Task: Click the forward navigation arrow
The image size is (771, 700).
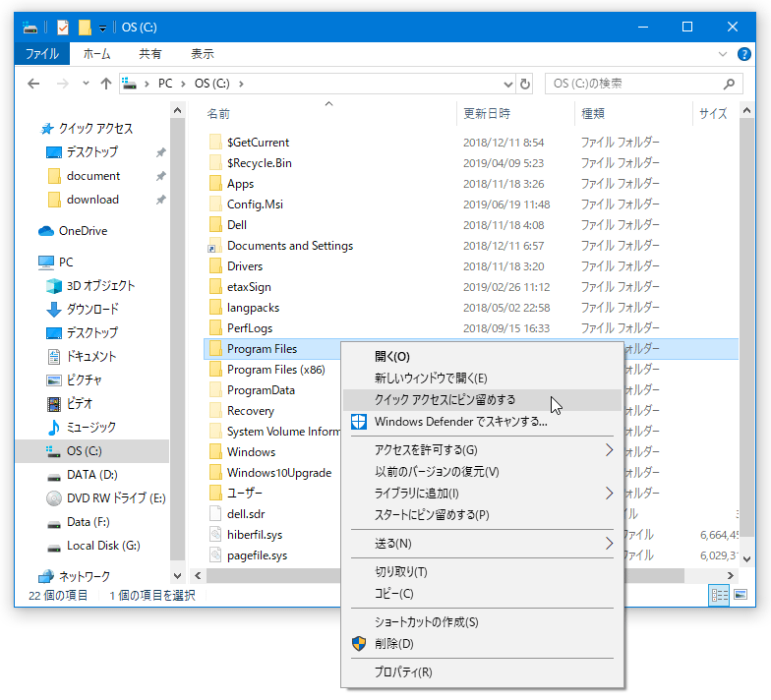Action: pos(63,84)
